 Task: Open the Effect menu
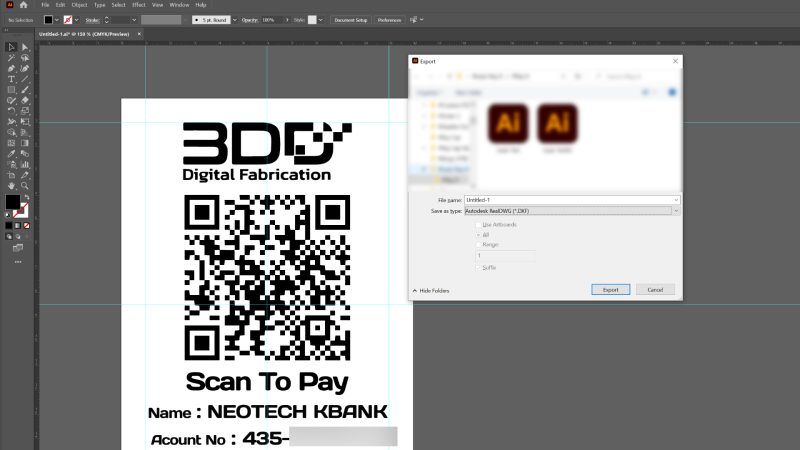pyautogui.click(x=139, y=5)
